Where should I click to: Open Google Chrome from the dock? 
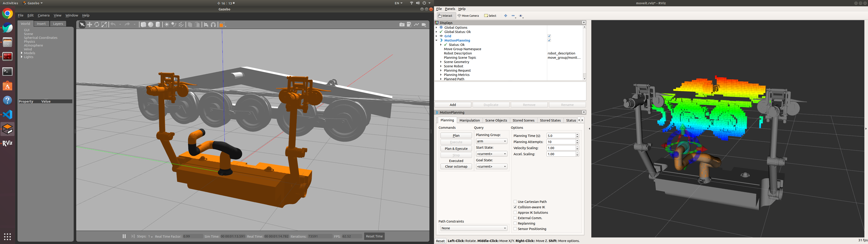click(x=7, y=14)
